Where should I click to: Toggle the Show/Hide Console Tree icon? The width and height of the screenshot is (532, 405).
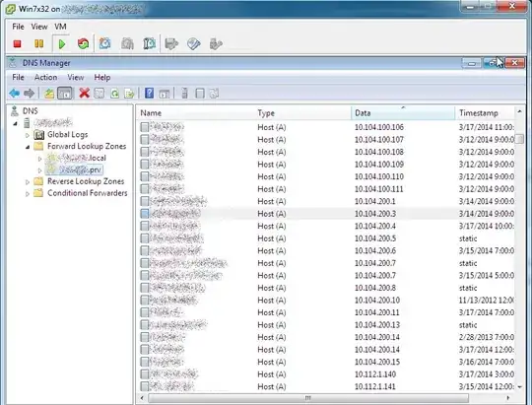pos(65,94)
